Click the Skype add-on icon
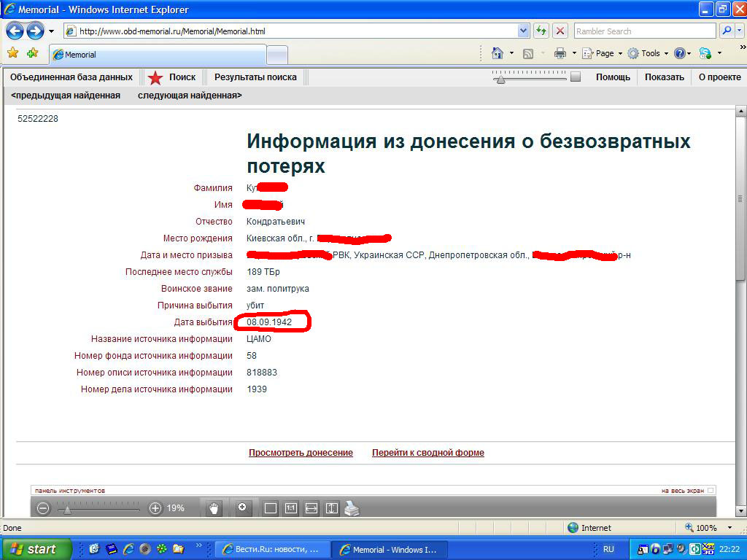The width and height of the screenshot is (747, 560). (705, 53)
